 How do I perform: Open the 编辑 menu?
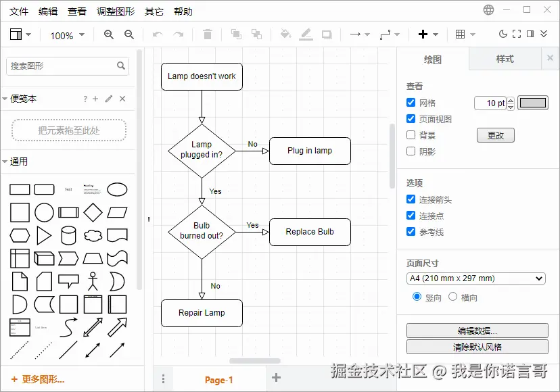48,11
